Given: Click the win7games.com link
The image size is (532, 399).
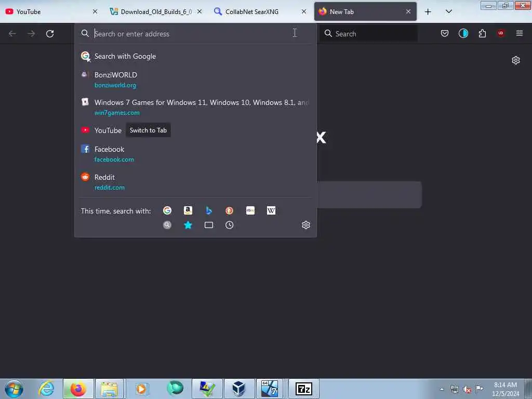Looking at the screenshot, I should pos(117,113).
